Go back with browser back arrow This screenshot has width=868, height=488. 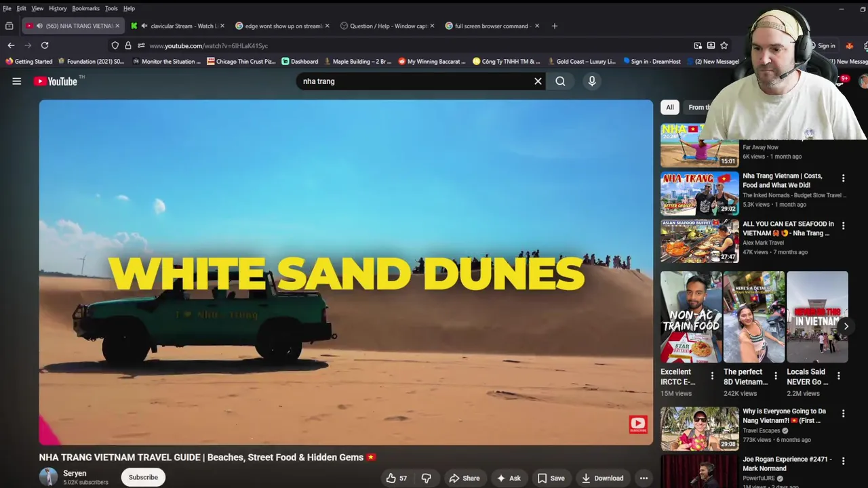pos(11,45)
